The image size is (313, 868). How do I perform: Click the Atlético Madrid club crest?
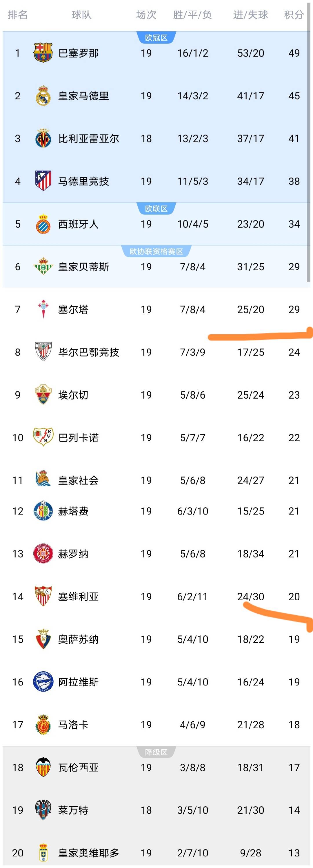click(x=43, y=181)
